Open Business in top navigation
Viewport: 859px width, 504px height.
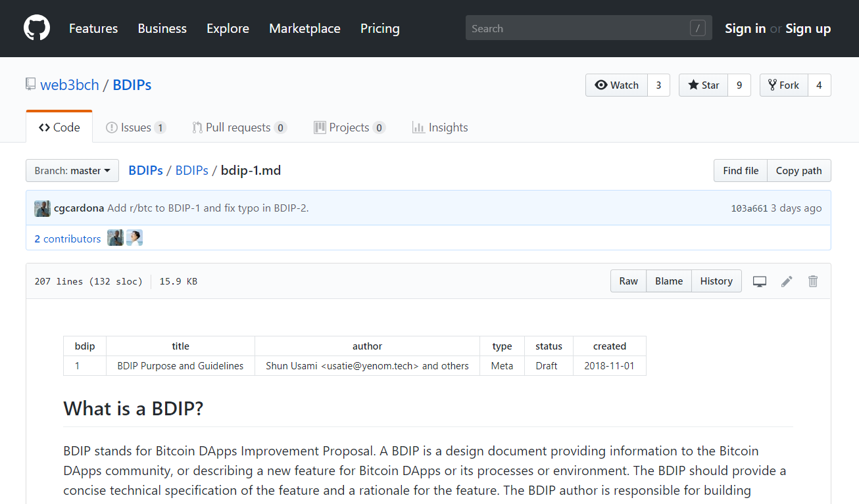click(162, 28)
